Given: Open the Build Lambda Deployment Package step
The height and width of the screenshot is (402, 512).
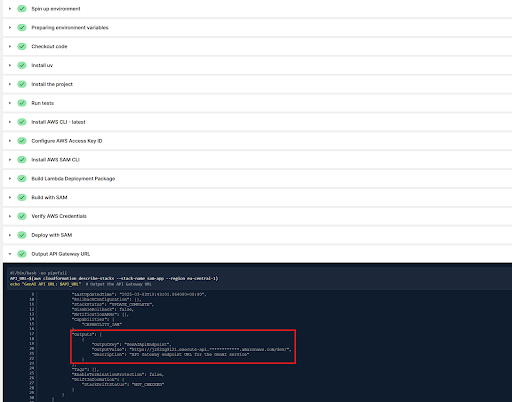Looking at the screenshot, I should point(73,179).
